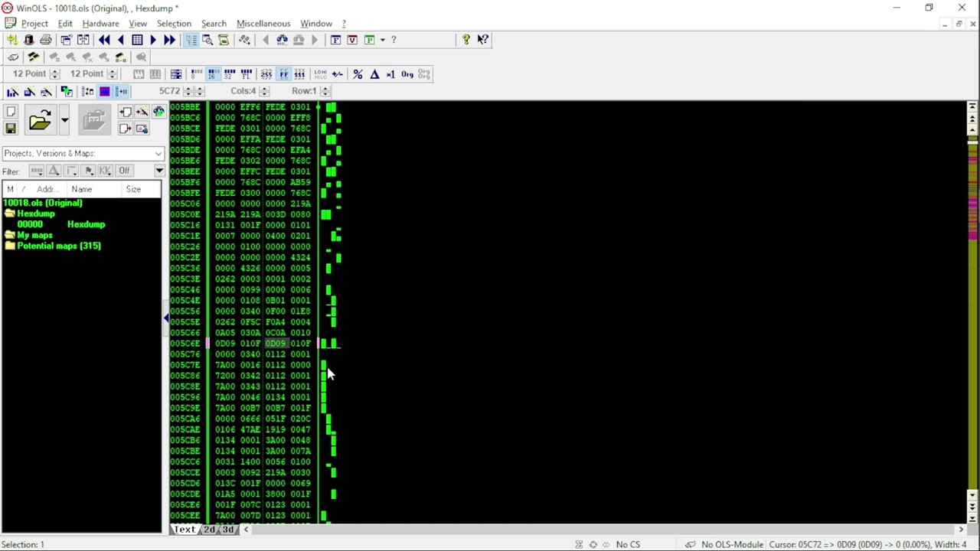Open the Edit menu

[x=65, y=24]
